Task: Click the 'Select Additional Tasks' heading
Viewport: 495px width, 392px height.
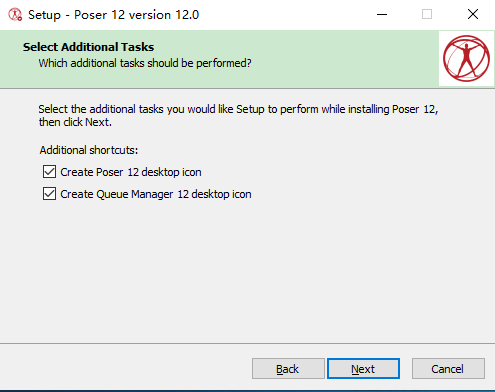Action: [x=88, y=47]
